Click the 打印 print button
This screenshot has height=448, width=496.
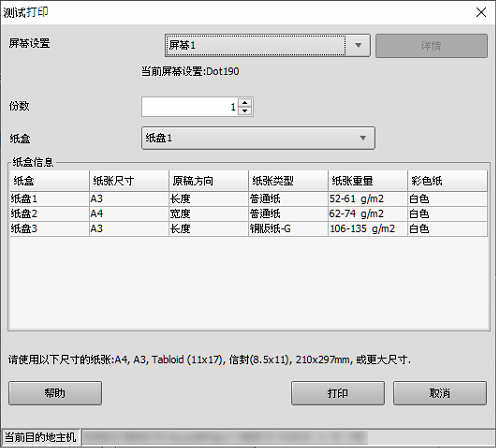click(338, 393)
